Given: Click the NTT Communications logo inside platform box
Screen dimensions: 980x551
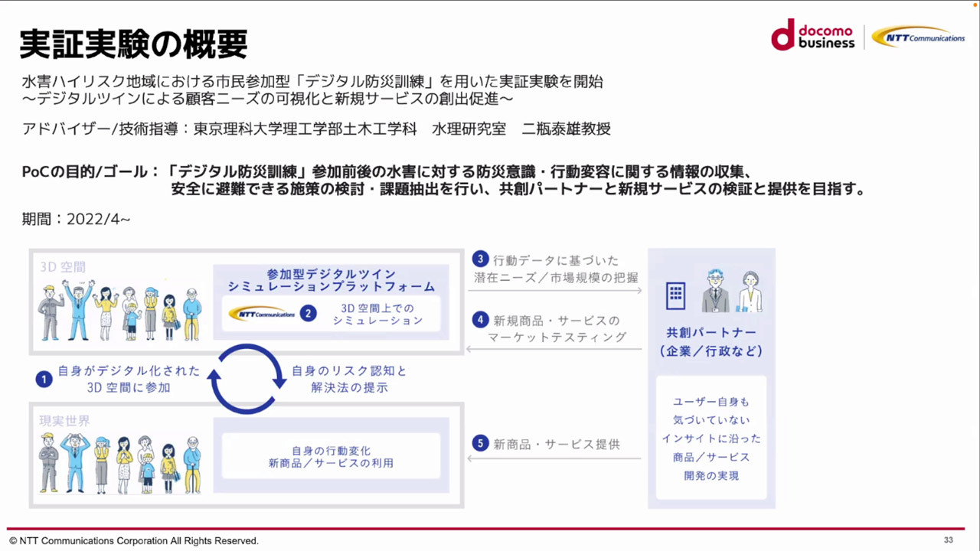Looking at the screenshot, I should pyautogui.click(x=262, y=313).
